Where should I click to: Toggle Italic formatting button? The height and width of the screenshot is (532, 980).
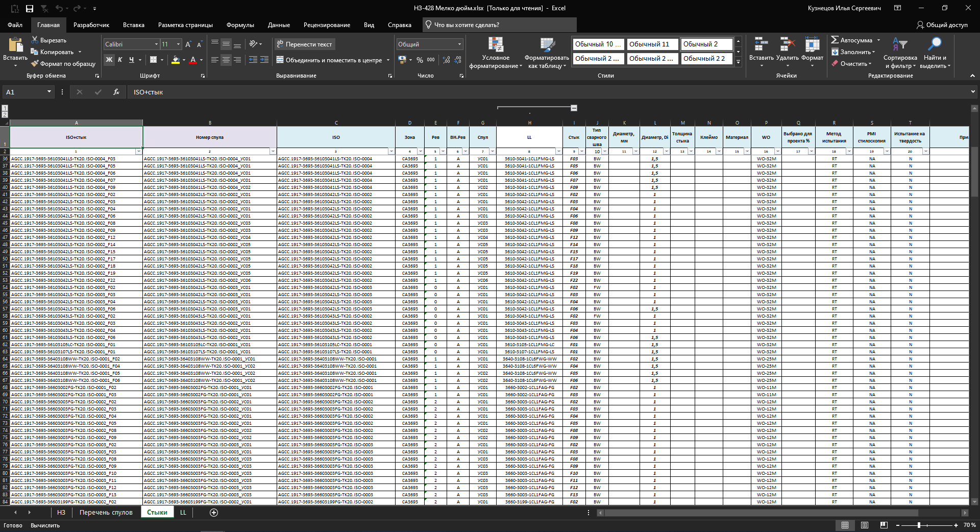pyautogui.click(x=120, y=60)
